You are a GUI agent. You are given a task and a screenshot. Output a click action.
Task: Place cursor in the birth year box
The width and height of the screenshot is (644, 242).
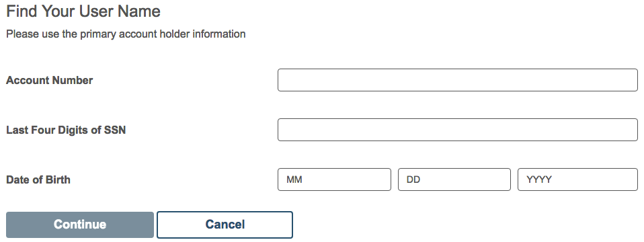pyautogui.click(x=577, y=179)
